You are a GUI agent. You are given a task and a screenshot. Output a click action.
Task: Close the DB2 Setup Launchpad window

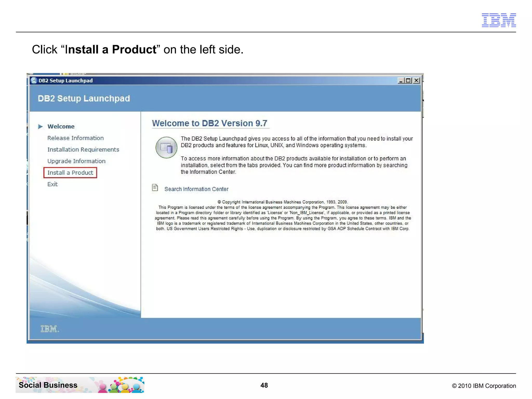[416, 81]
